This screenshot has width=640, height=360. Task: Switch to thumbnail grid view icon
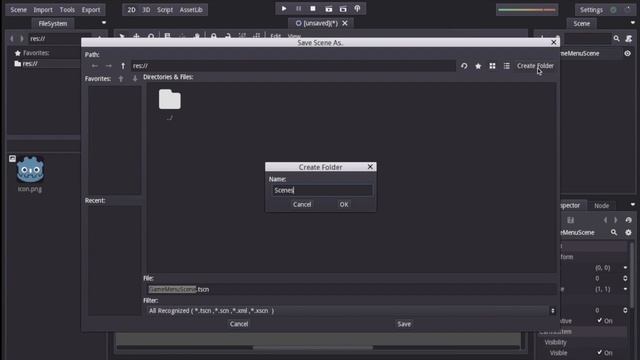pyautogui.click(x=492, y=66)
